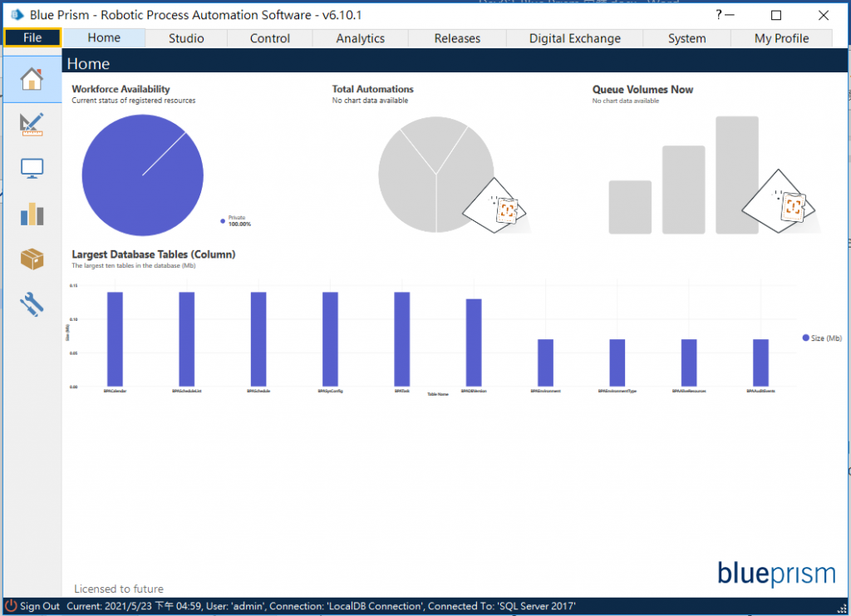Screen dimensions: 851x616
Task: Click the BPATask bar
Action: pyautogui.click(x=402, y=339)
